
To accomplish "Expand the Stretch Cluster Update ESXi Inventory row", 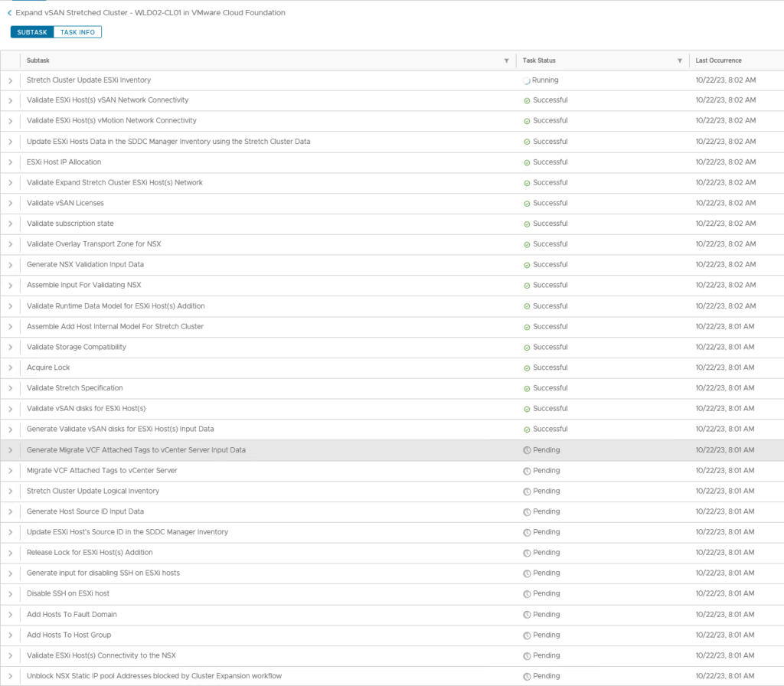I will [x=11, y=80].
